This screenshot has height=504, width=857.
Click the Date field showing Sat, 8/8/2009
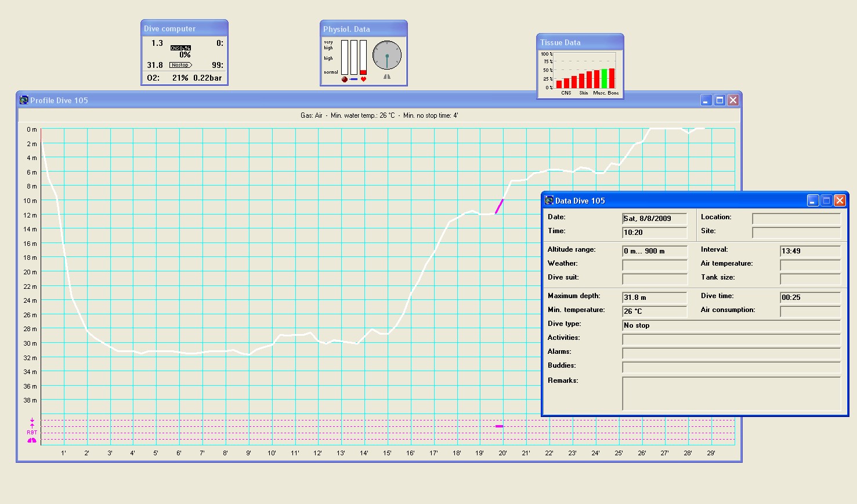pos(654,219)
